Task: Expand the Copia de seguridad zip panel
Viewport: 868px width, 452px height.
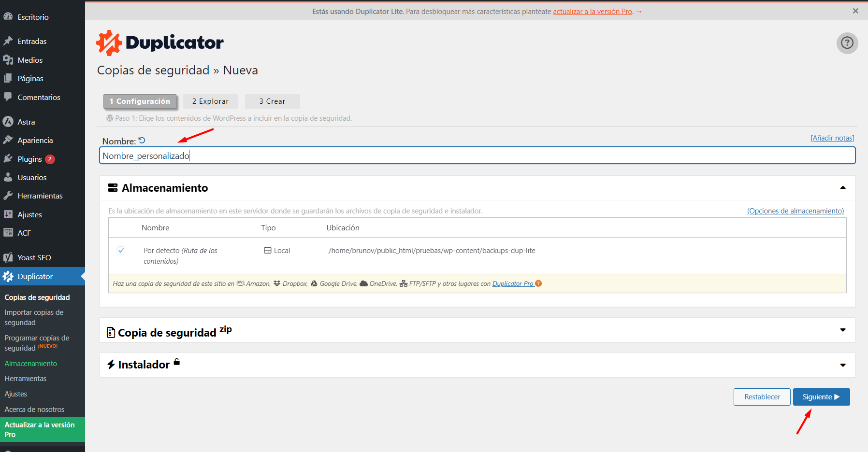Action: 843,330
